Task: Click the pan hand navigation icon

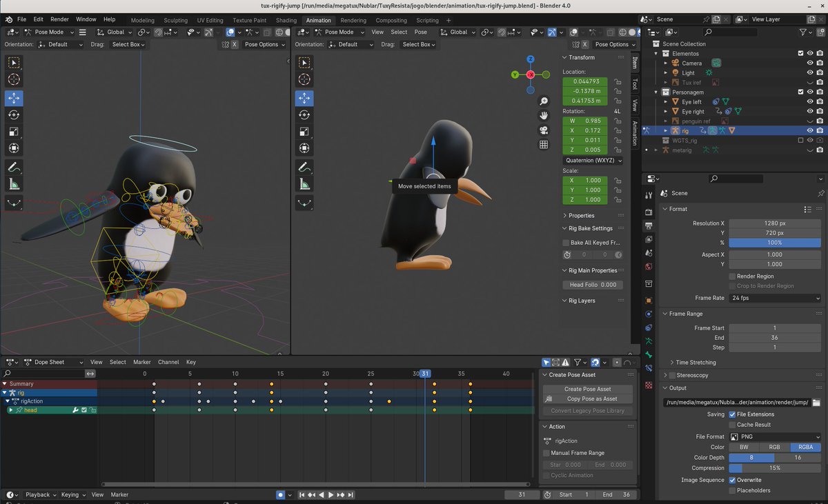Action: 544,116
